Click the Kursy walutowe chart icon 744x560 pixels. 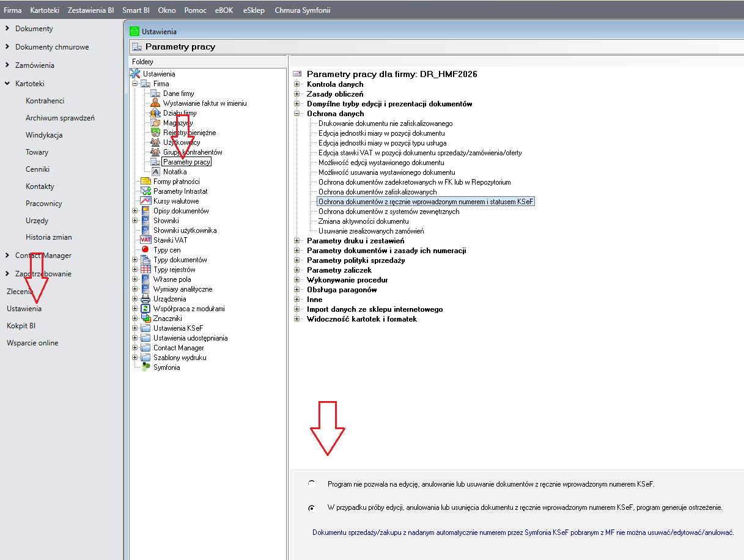click(145, 201)
